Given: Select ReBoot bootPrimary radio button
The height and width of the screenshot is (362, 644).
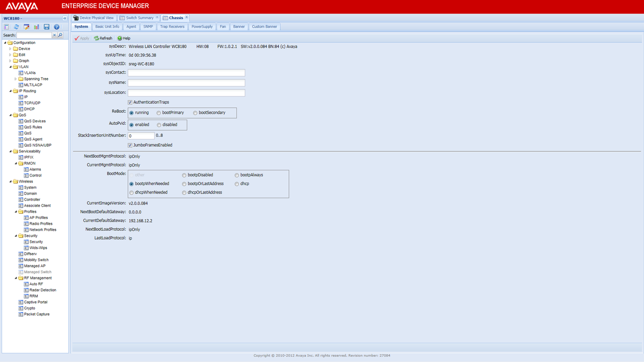Looking at the screenshot, I should [x=159, y=113].
